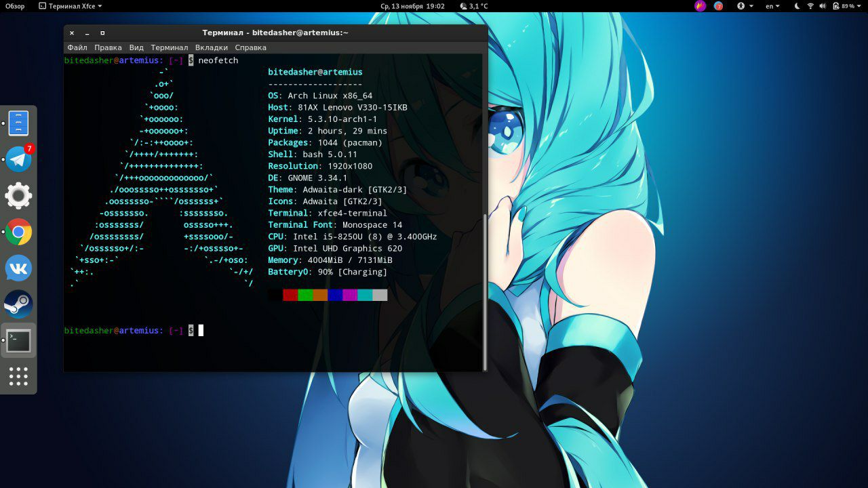Click the Kernel '5.3.10-arch1-1' line
Image resolution: width=868 pixels, height=488 pixels.
click(x=324, y=119)
